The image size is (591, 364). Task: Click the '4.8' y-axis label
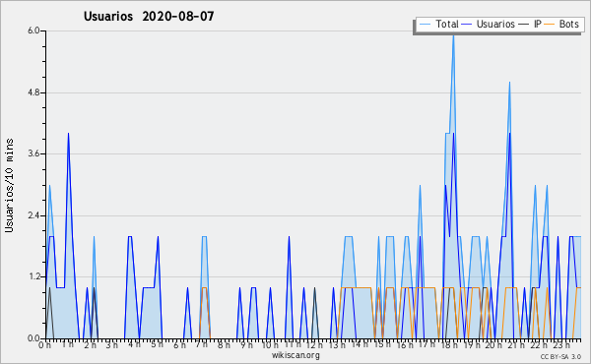(33, 92)
